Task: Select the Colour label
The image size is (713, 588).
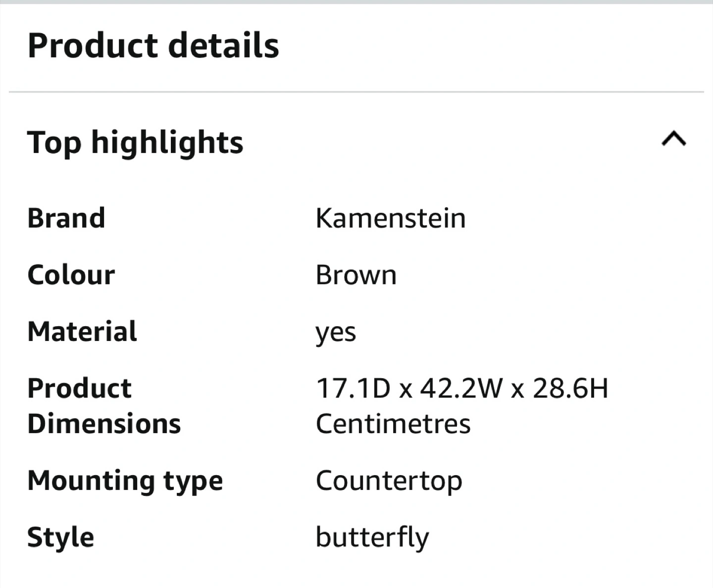Action: 71,275
